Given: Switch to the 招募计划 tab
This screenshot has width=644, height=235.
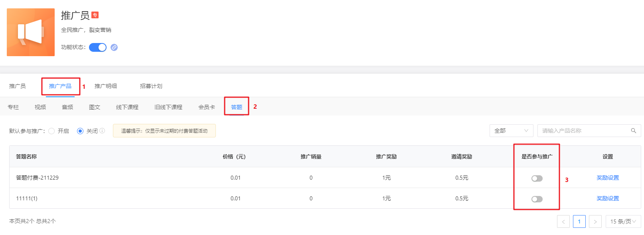Looking at the screenshot, I should [151, 86].
